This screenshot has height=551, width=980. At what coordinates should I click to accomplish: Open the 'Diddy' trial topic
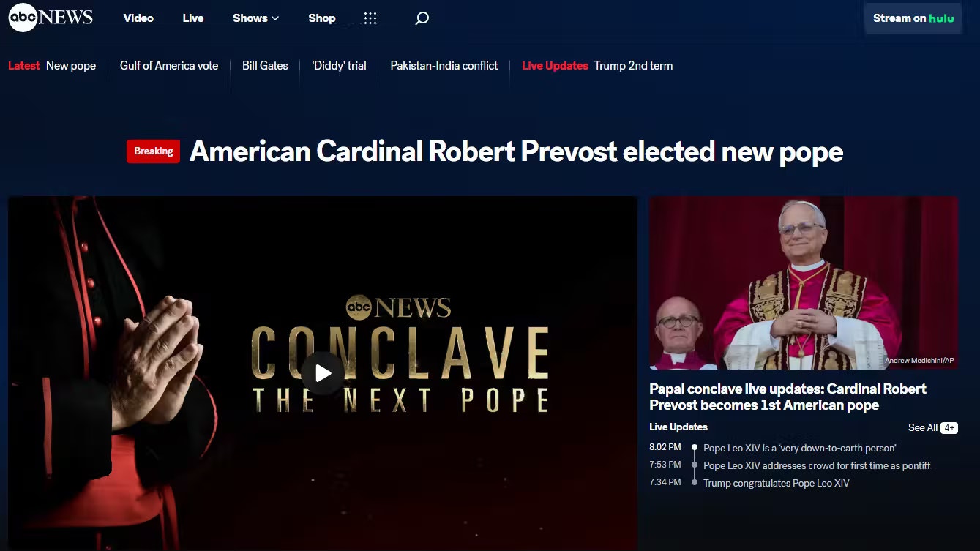[x=339, y=66]
